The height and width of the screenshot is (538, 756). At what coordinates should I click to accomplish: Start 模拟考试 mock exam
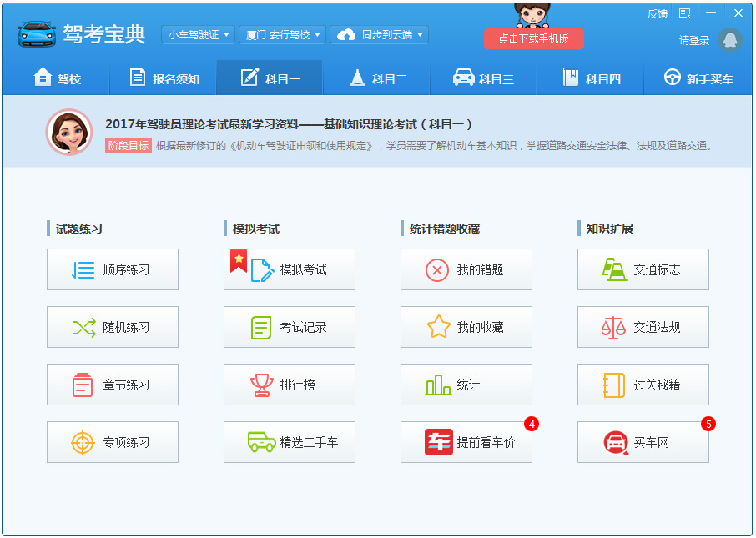[289, 269]
